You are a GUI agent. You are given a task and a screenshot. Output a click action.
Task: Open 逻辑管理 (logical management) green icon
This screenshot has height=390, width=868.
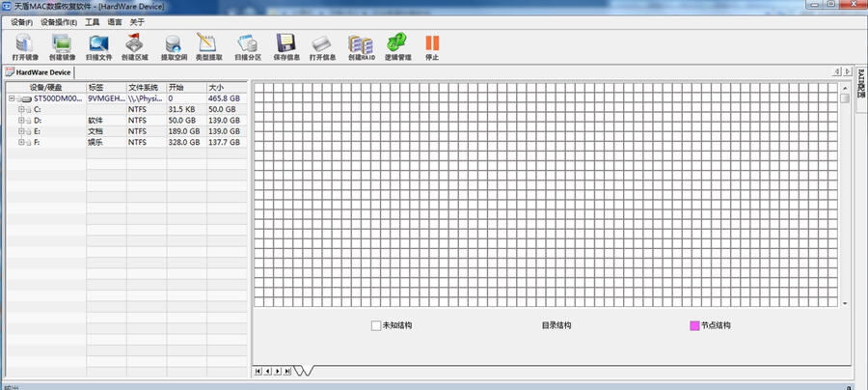pyautogui.click(x=397, y=42)
